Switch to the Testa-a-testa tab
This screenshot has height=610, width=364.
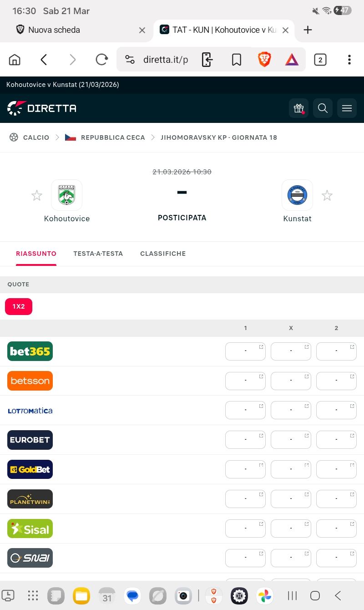pos(98,254)
